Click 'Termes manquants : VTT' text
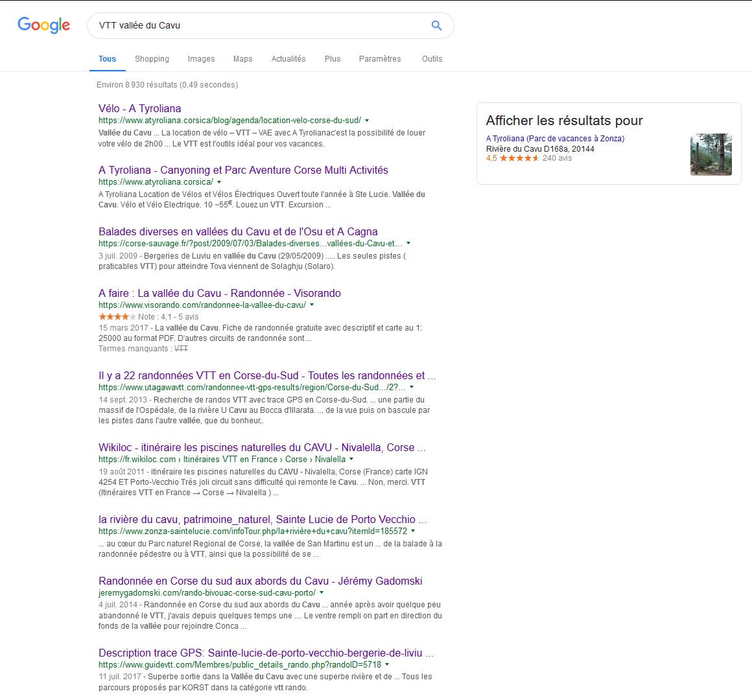Screen dimensions: 752x700 143,349
